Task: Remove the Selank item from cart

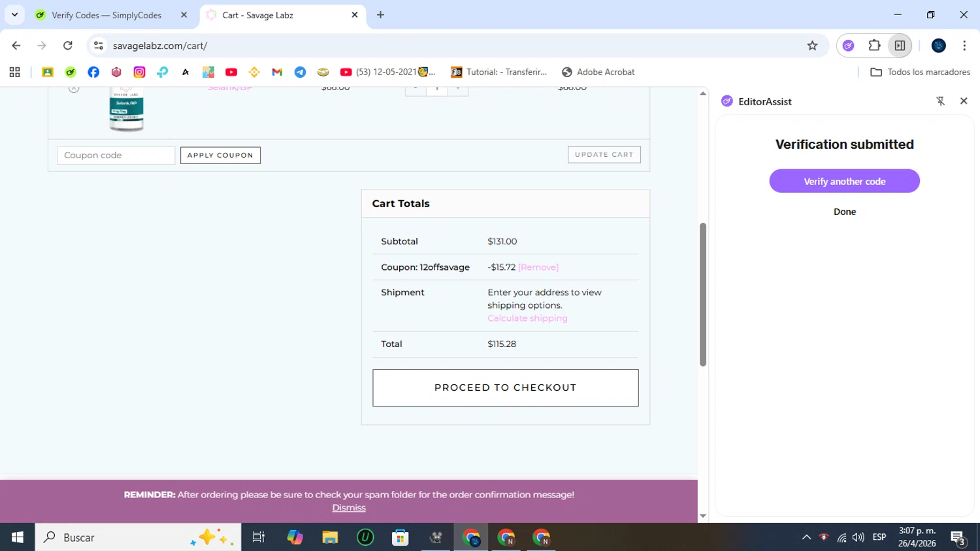Action: point(74,88)
